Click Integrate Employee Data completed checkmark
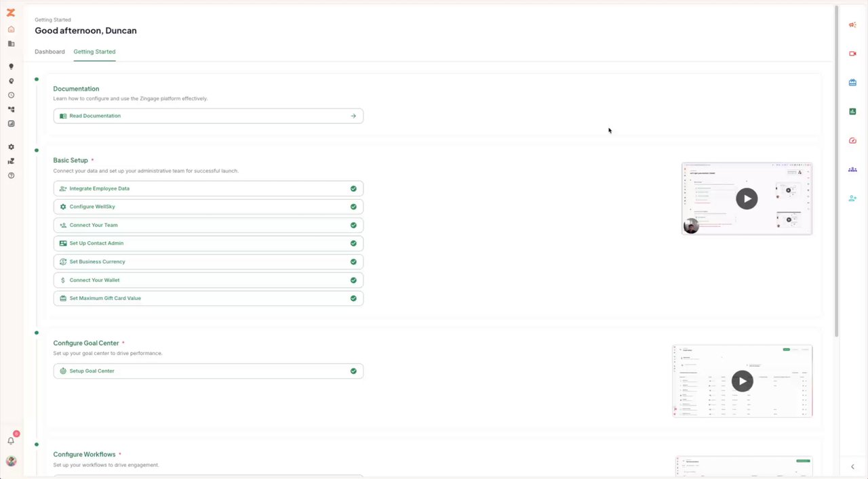The image size is (868, 479). [x=353, y=188]
